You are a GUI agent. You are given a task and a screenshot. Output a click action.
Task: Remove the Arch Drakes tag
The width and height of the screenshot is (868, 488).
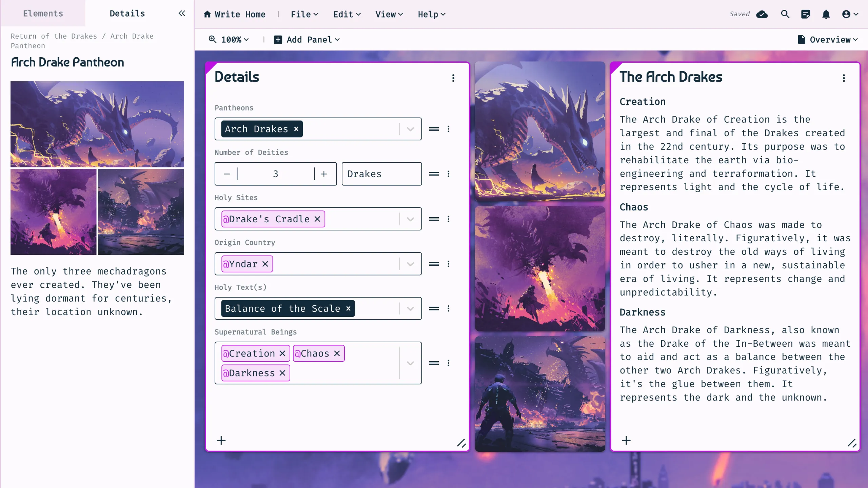[x=296, y=129]
